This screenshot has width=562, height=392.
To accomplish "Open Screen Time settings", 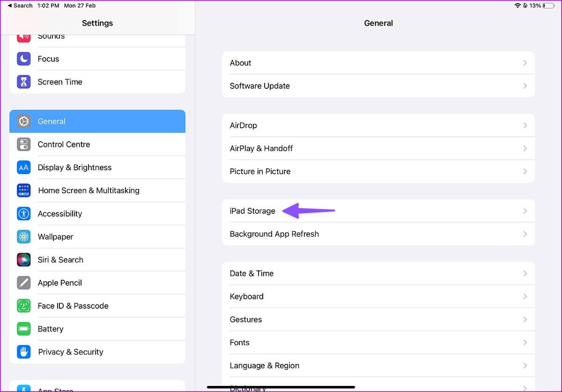I will coord(97,82).
